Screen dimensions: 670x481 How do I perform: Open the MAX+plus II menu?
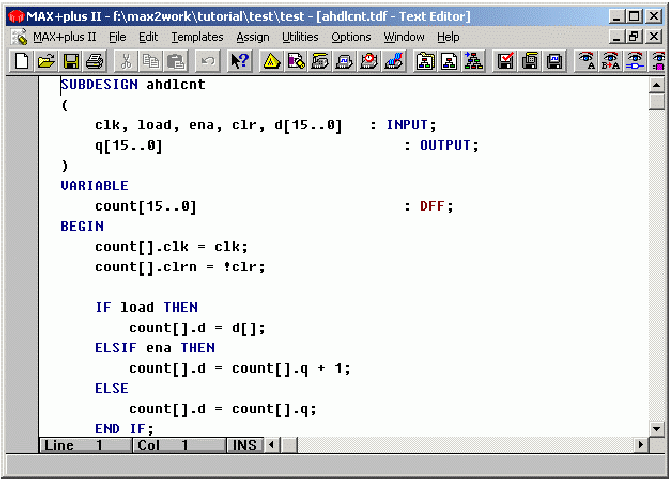click(x=65, y=37)
